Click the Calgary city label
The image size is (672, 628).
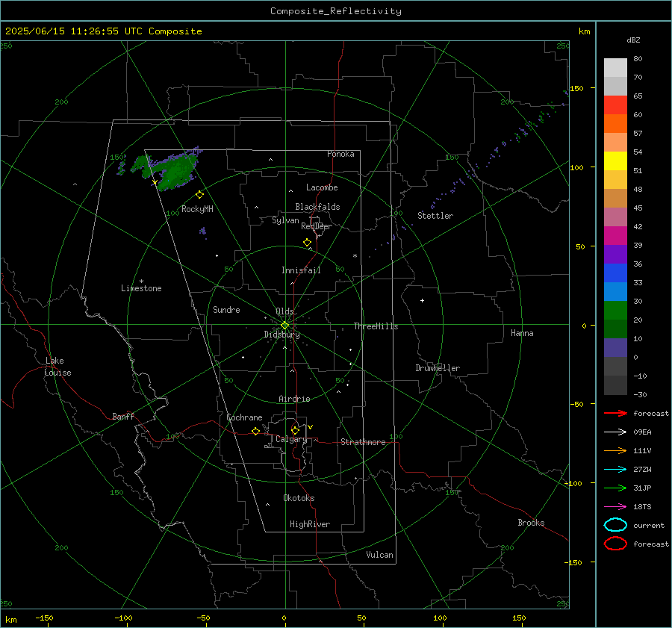click(x=291, y=439)
